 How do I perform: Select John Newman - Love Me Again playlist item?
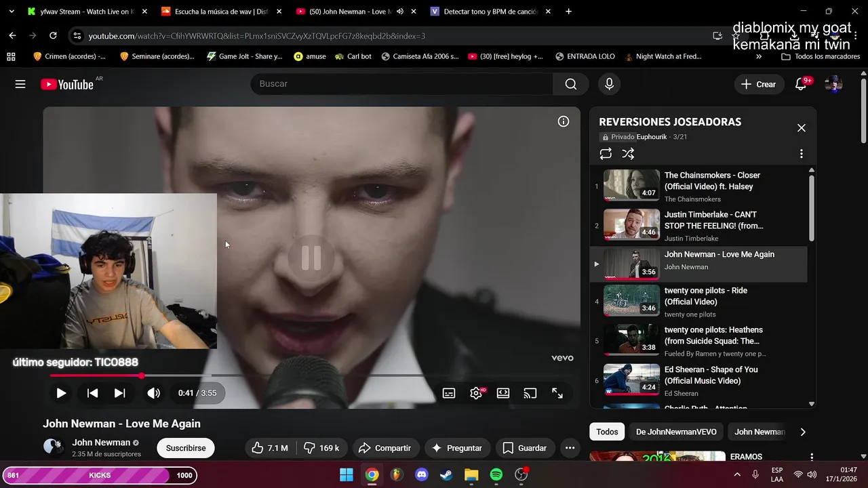click(698, 264)
